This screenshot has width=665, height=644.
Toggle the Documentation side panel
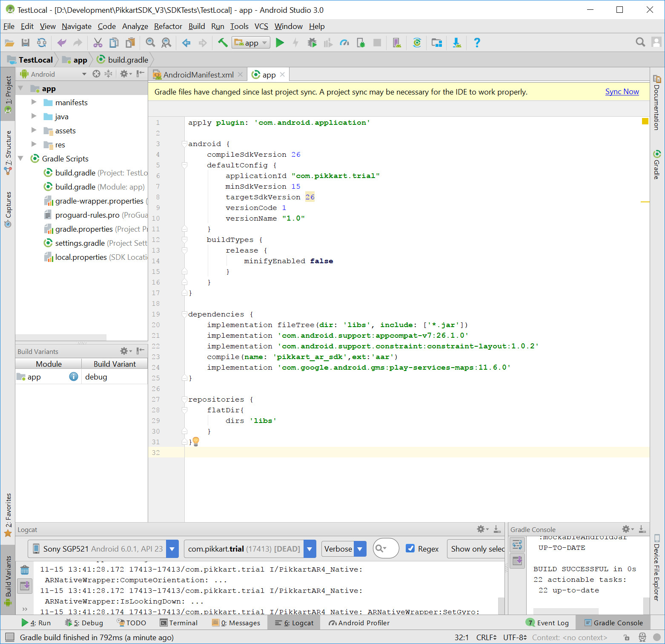coord(657,102)
